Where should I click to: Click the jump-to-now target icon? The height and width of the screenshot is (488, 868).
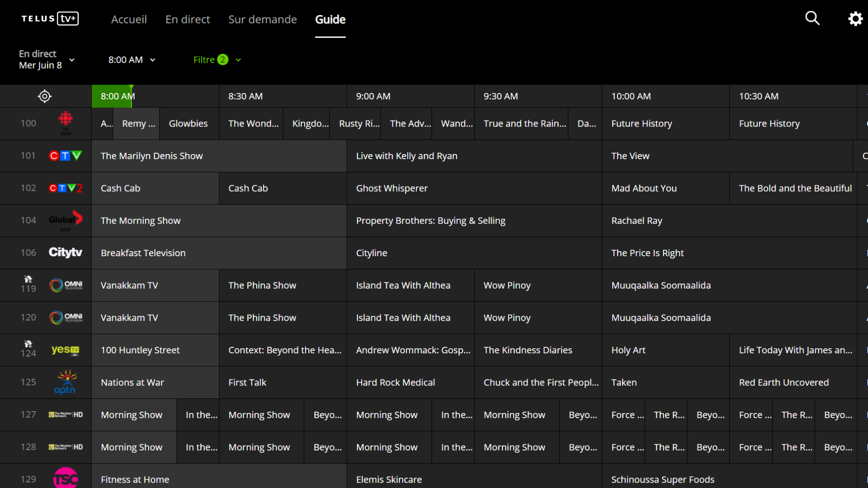pyautogui.click(x=45, y=96)
